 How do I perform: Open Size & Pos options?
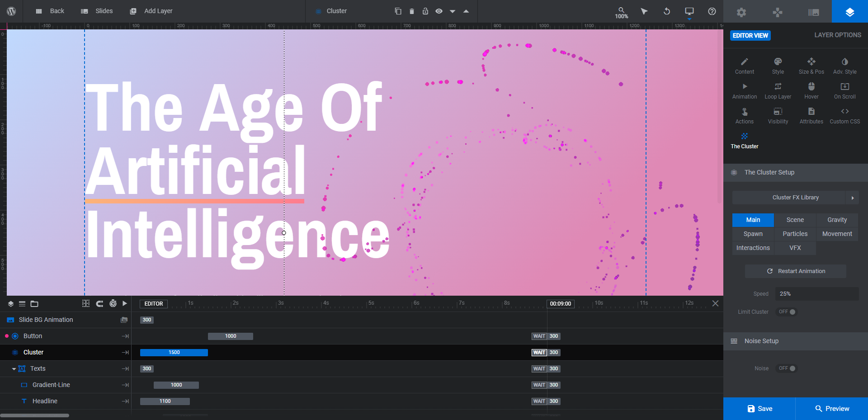(811, 66)
